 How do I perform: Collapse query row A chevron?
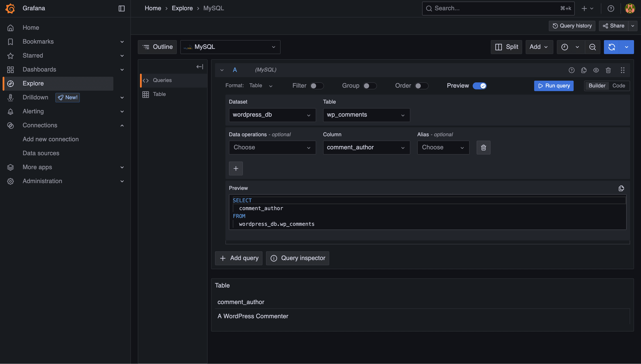222,70
